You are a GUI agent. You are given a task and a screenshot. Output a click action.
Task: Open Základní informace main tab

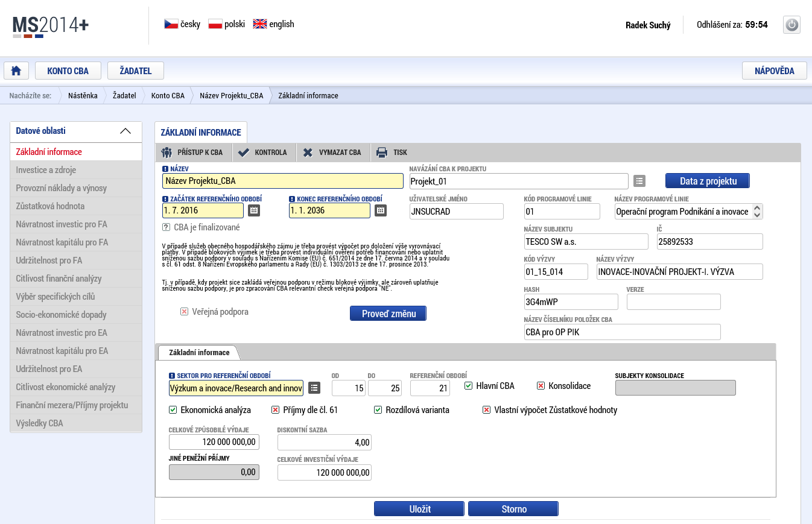point(201,133)
